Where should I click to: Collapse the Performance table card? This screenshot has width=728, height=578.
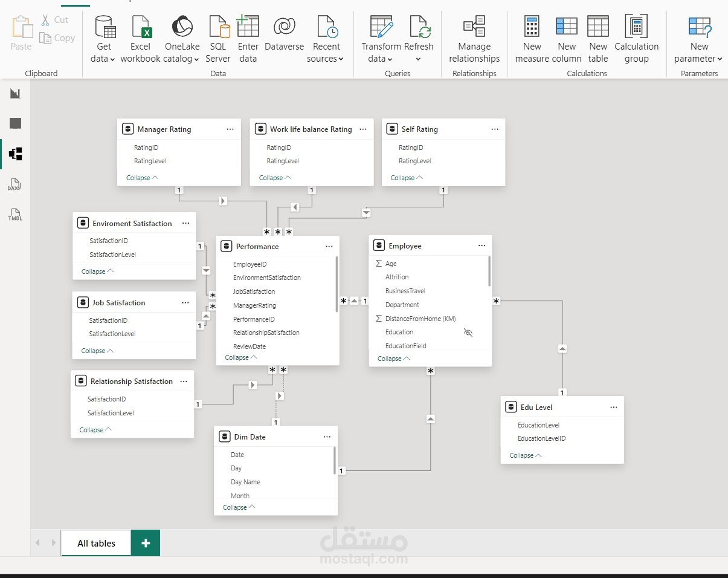click(x=240, y=357)
